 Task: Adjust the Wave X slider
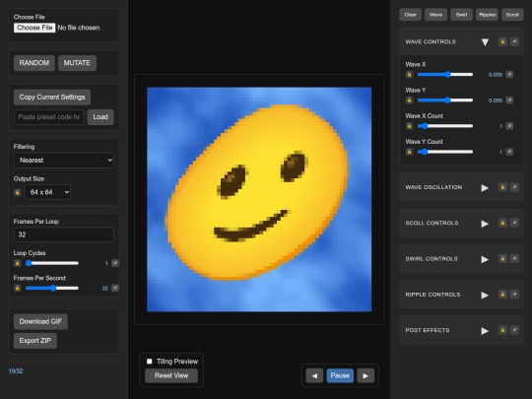pos(445,75)
